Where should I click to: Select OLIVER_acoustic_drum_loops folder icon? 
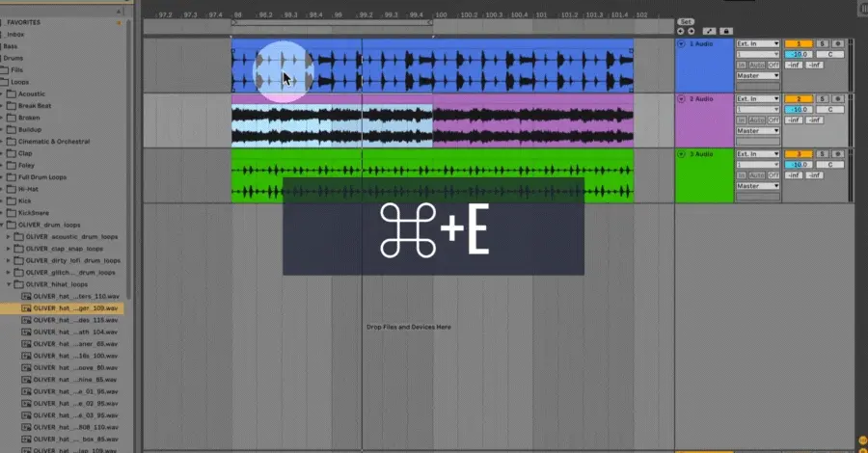(x=19, y=237)
